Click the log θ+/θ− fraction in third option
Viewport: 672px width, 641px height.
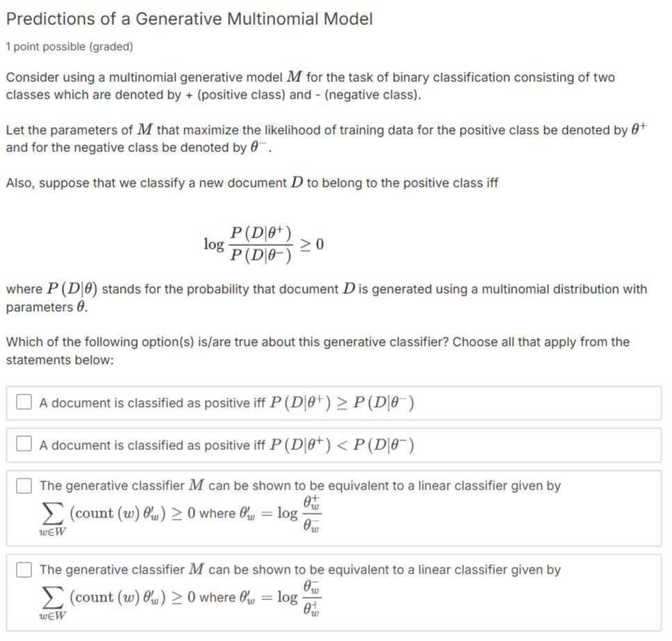(x=300, y=513)
